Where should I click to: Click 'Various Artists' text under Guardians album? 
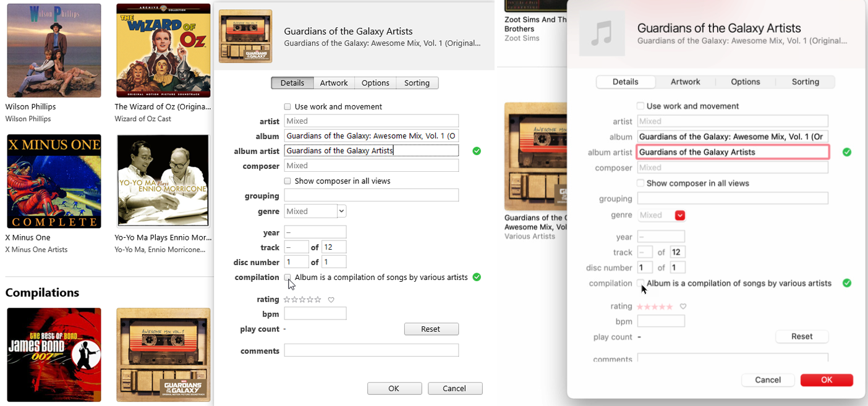click(530, 236)
